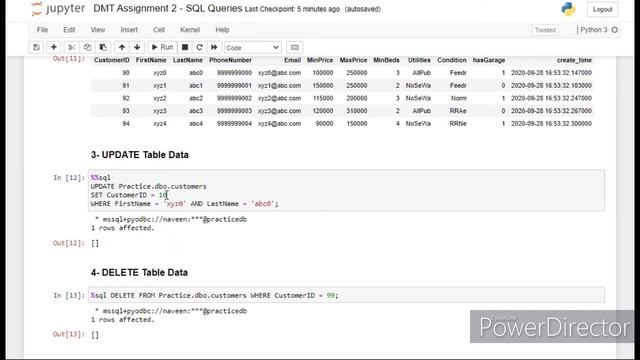The width and height of the screenshot is (640, 360).
Task: Rename notebook title DMT Assignment 2
Action: (x=167, y=9)
